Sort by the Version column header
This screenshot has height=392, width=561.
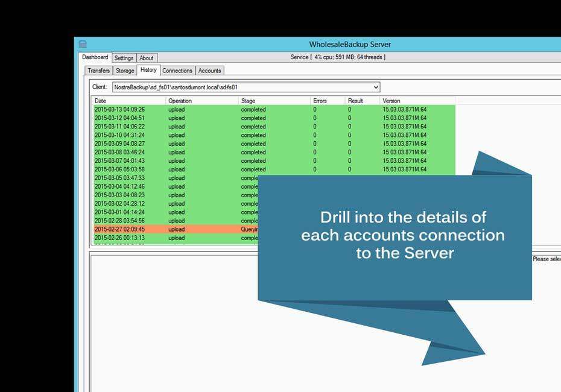[392, 101]
